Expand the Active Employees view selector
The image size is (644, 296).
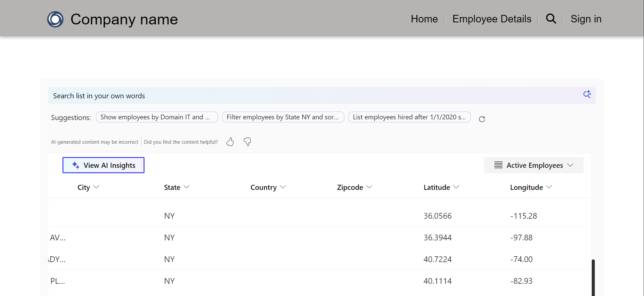click(x=534, y=165)
